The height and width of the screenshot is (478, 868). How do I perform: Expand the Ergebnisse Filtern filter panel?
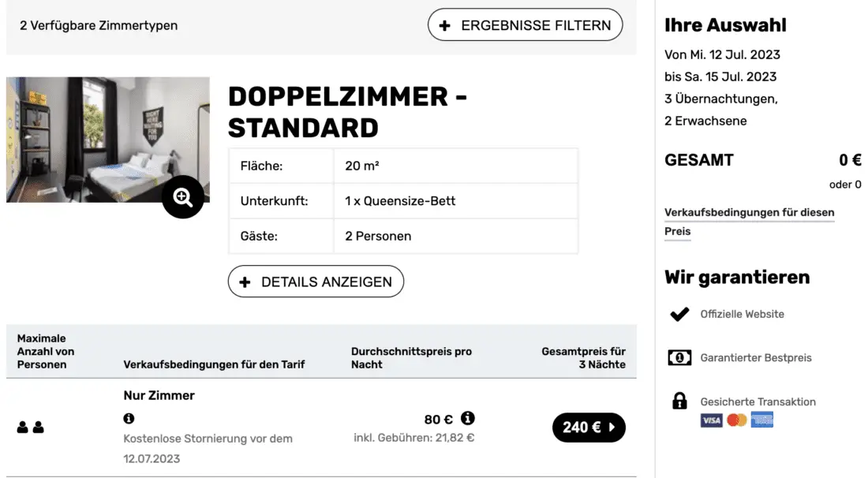point(525,25)
